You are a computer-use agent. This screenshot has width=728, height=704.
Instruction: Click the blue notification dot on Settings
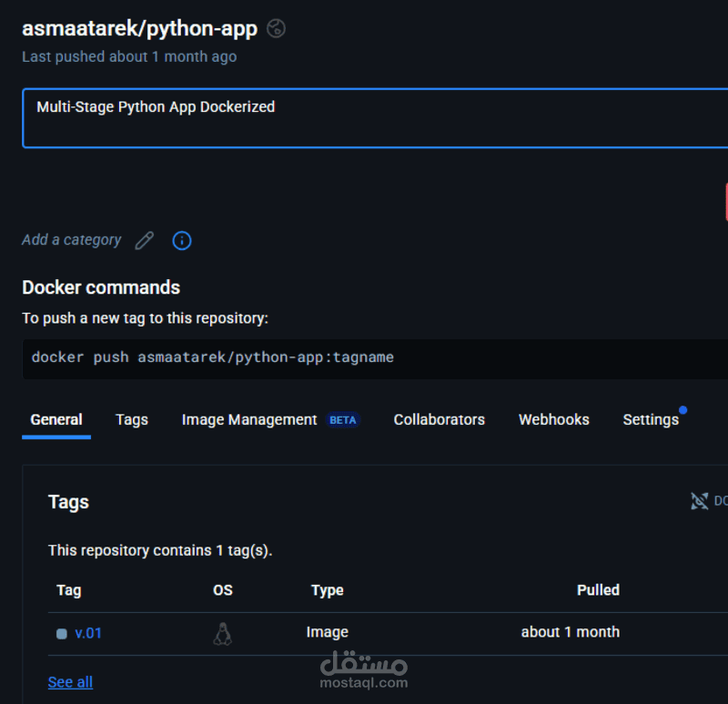(x=682, y=410)
